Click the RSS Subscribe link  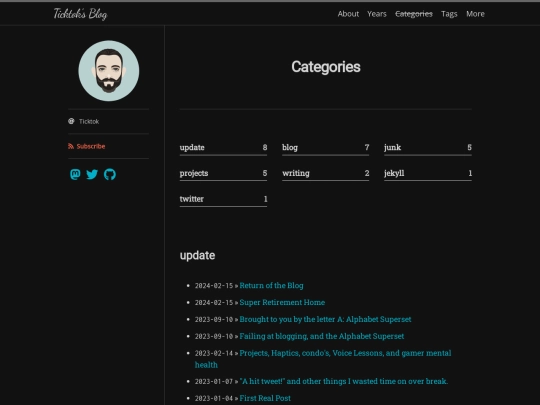[87, 146]
